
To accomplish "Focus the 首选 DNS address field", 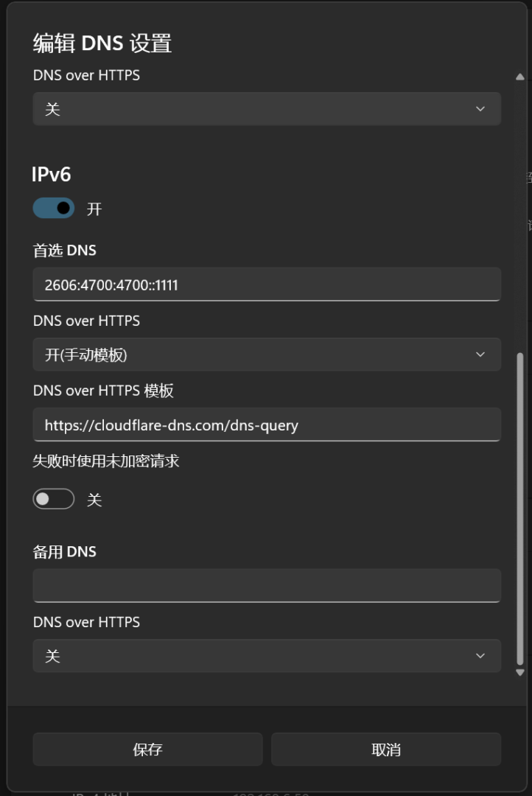I will (x=266, y=284).
